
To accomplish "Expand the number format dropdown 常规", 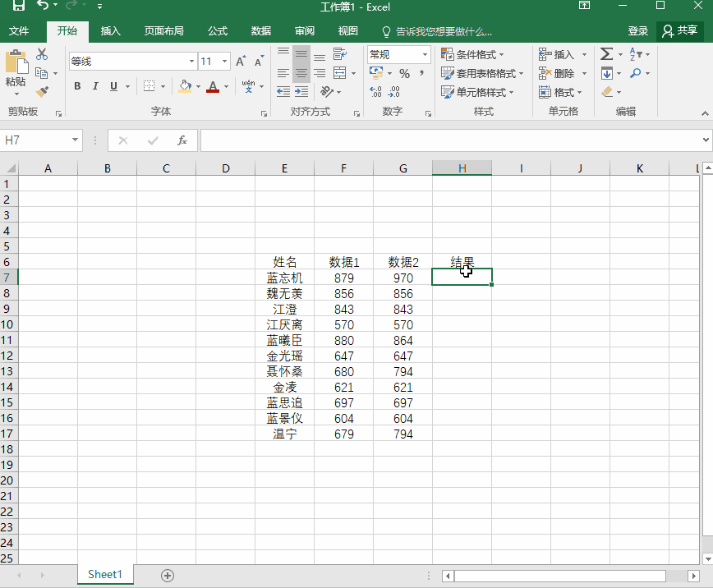I will click(425, 54).
